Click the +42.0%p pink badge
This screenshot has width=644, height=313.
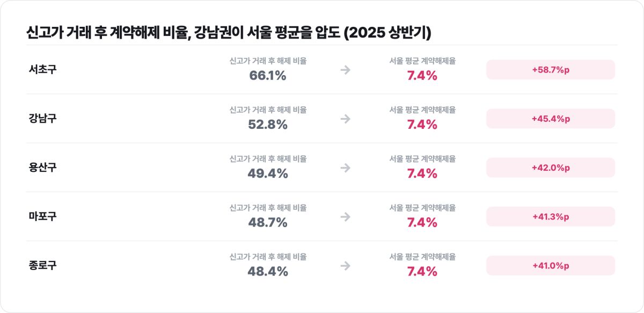point(551,168)
